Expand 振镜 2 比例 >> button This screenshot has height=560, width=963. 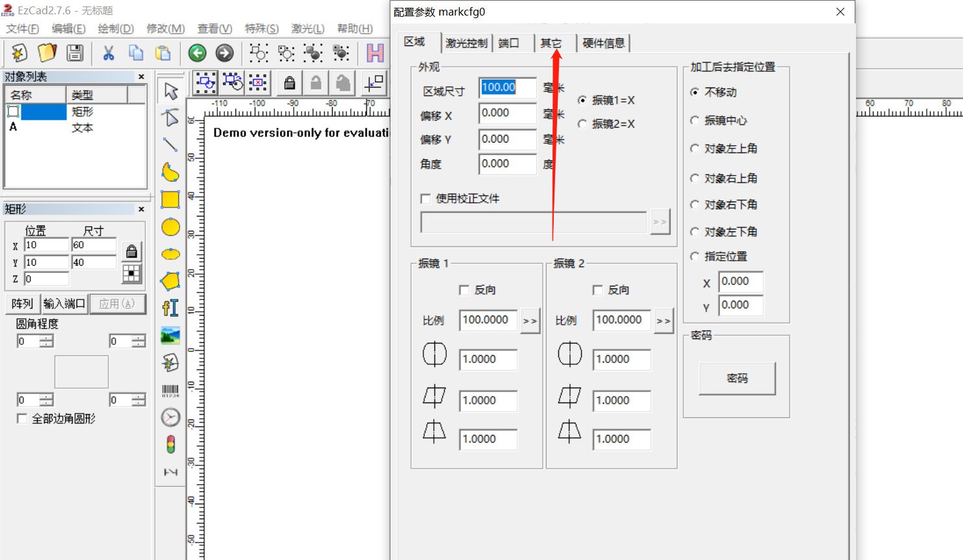pyautogui.click(x=663, y=321)
